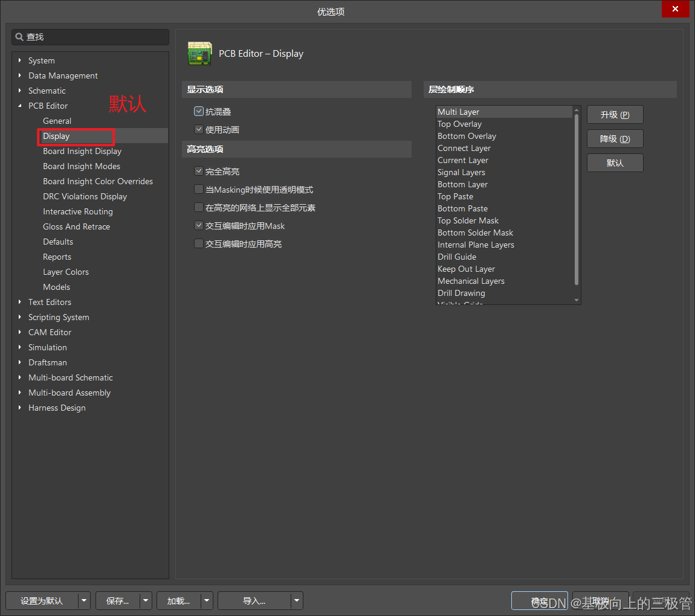This screenshot has height=616, width=695.
Task: Collapse the PCB Editor node
Action: (19, 106)
